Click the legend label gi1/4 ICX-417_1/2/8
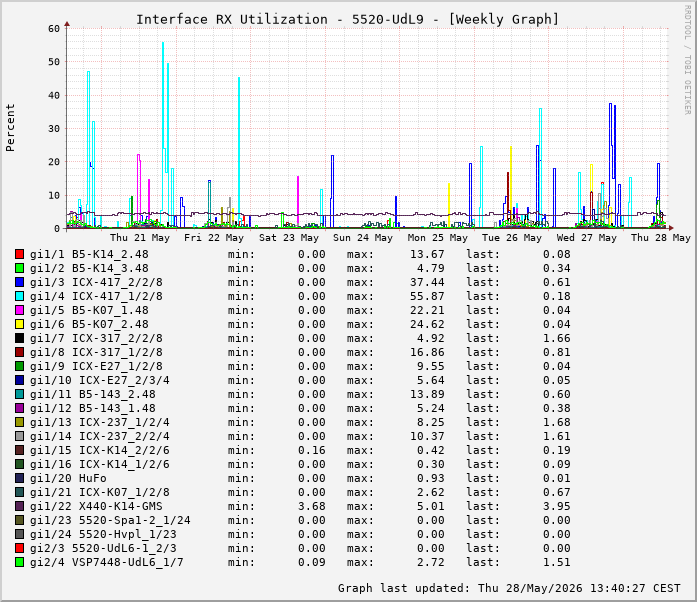Viewport: 697px width, 602px height. [96, 296]
